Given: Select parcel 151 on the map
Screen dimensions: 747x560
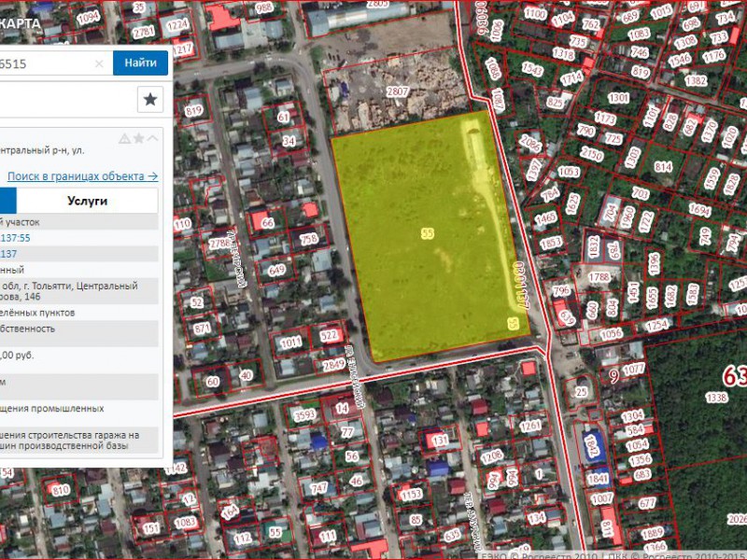Looking at the screenshot, I should [151, 527].
